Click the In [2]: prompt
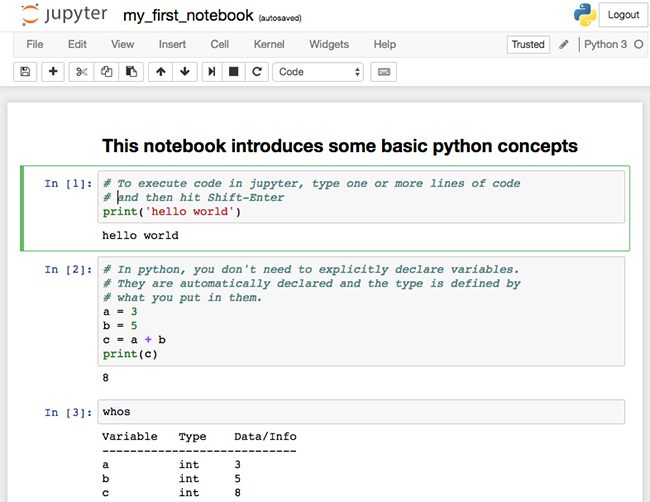Screen dimensions: 650x502 pos(68,270)
